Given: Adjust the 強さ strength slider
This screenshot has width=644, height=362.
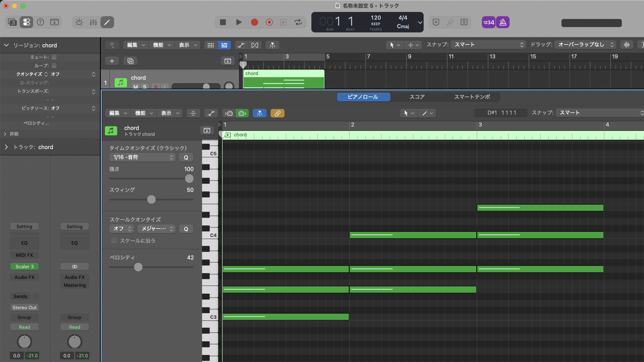Looking at the screenshot, I should pos(189,179).
